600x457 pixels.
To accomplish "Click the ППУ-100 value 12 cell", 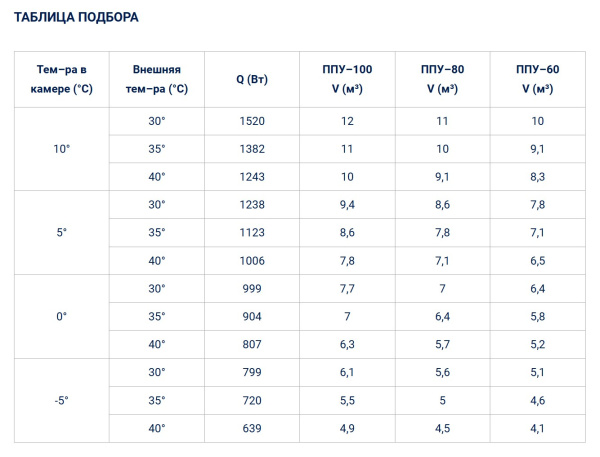I will coord(347,121).
